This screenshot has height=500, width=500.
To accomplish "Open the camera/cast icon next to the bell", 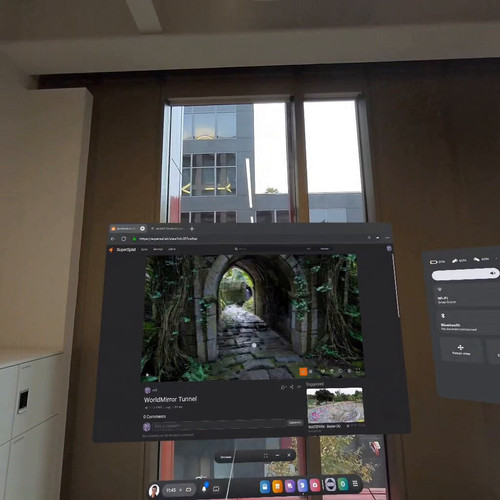I will pyautogui.click(x=216, y=489).
